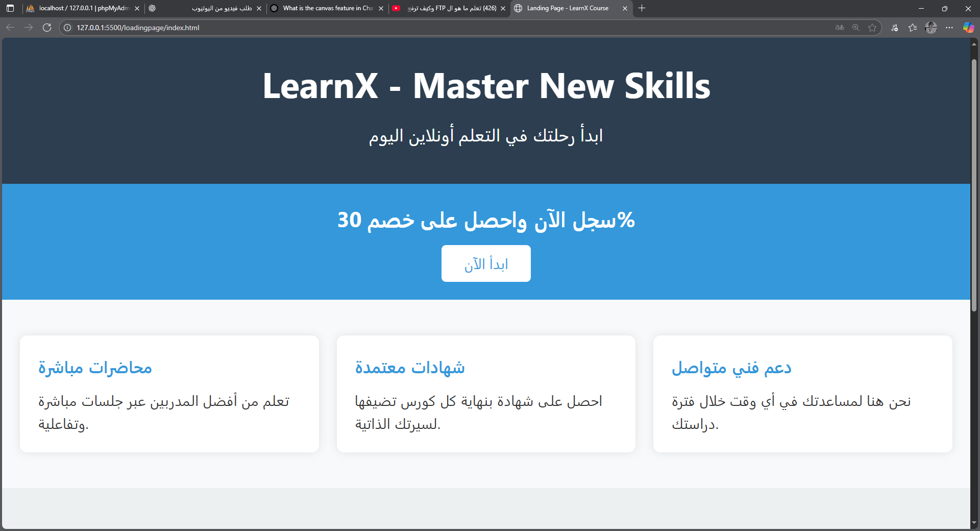
Task: Open the favorites list icon
Action: 913,28
